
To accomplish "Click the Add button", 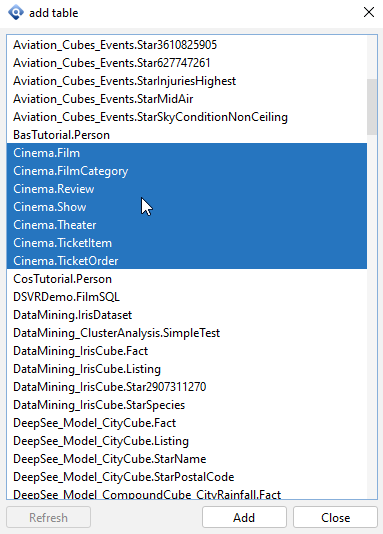I will coord(244,517).
